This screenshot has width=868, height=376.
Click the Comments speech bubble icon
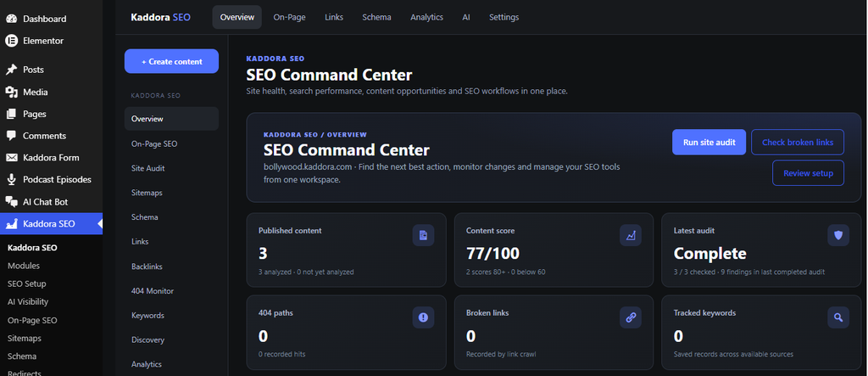click(x=11, y=136)
